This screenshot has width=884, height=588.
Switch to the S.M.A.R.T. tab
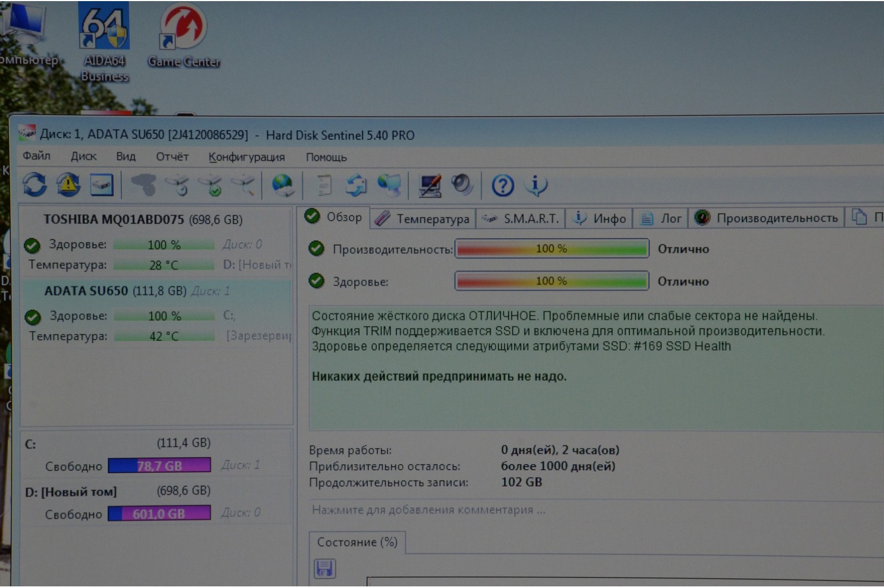tap(521, 218)
